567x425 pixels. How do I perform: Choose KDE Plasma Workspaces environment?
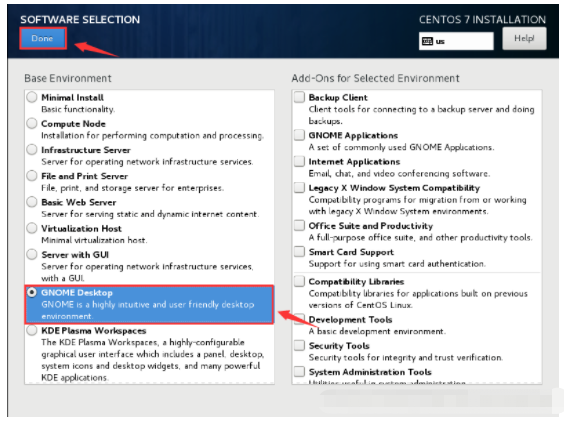[x=32, y=330]
